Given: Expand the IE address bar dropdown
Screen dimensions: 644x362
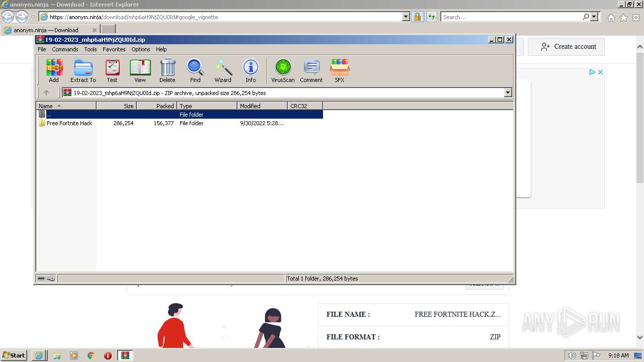Looking at the screenshot, I should pyautogui.click(x=406, y=17).
